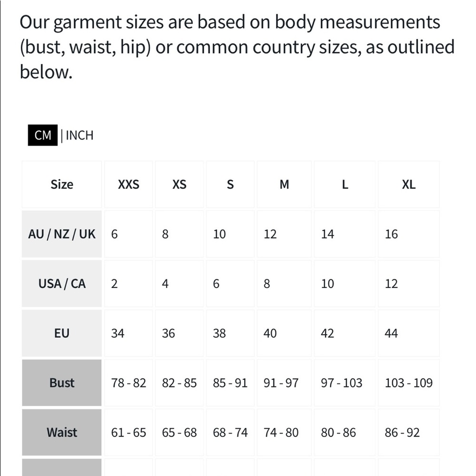The image size is (476, 476).
Task: Click waist measurement 61 - 65 cell
Action: click(x=129, y=432)
